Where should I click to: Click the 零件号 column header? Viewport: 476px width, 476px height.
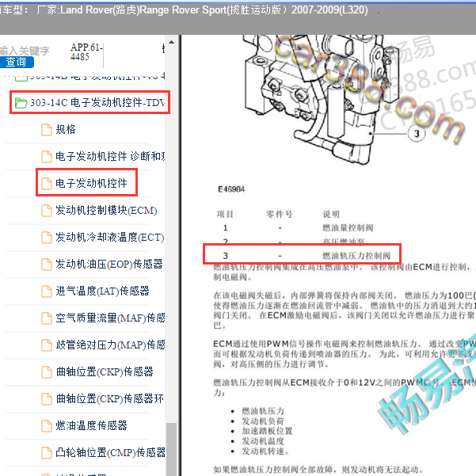tap(280, 215)
